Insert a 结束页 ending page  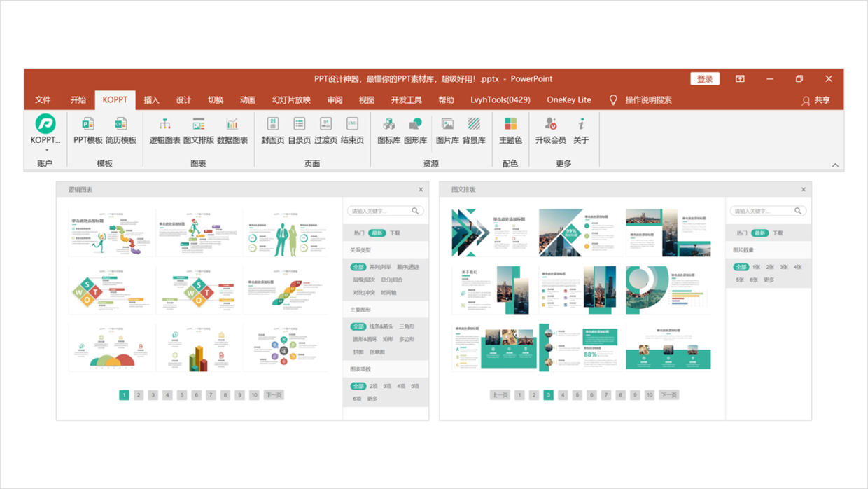[x=352, y=131]
